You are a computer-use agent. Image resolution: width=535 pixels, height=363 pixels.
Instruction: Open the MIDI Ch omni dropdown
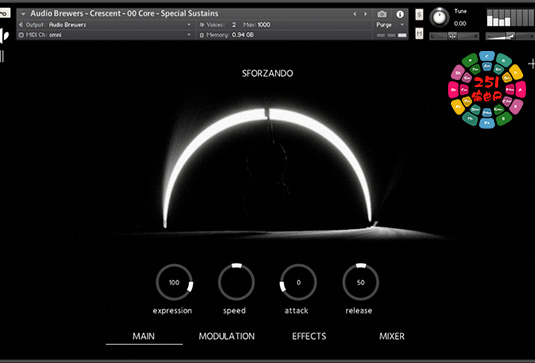point(105,35)
